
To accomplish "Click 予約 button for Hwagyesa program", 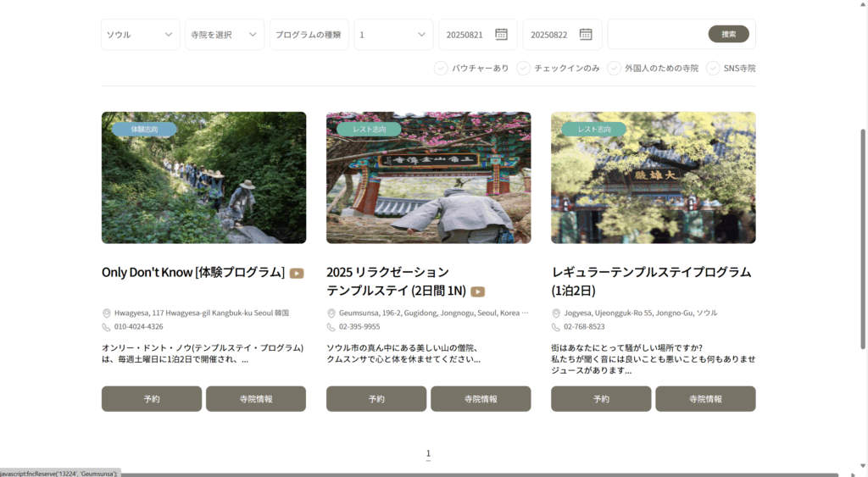I will click(152, 399).
